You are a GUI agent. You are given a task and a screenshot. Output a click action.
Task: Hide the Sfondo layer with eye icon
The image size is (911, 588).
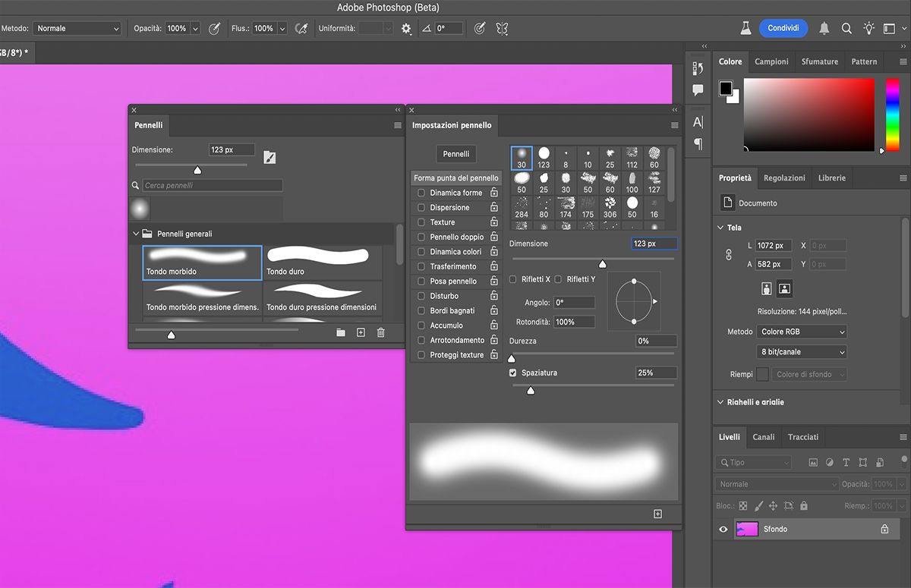[x=723, y=530]
